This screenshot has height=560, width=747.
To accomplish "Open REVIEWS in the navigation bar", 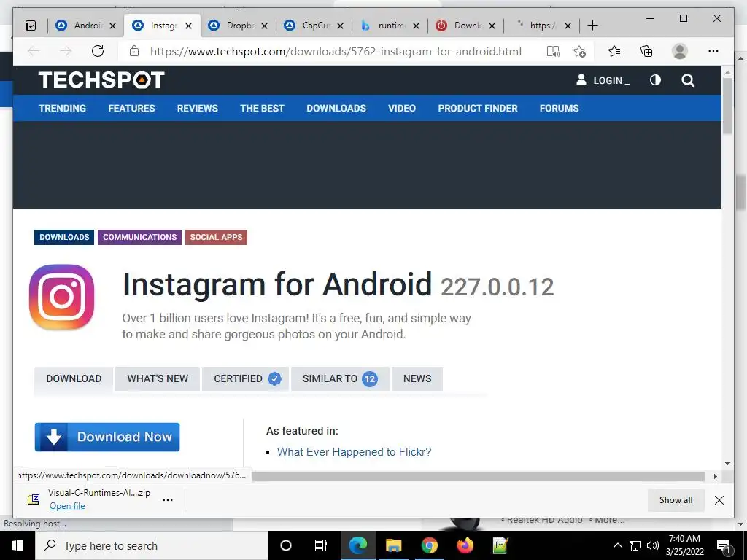I will tap(197, 108).
